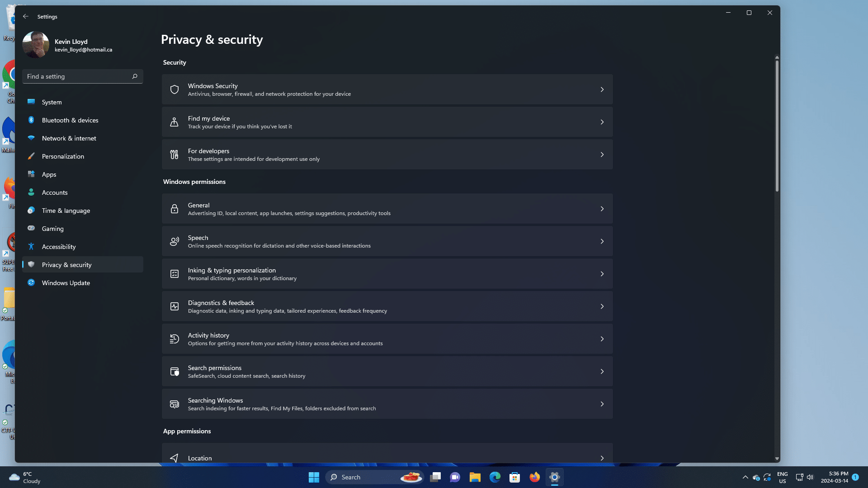Click the Inking & typing personalization icon
The width and height of the screenshot is (868, 488).
click(174, 273)
